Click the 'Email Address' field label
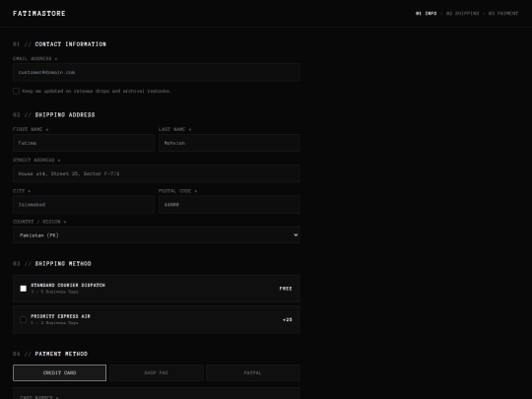532x399 pixels. (x=34, y=59)
